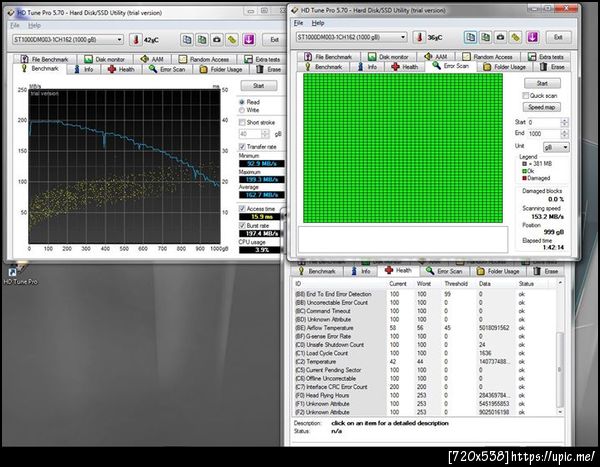
Task: Switch to Error Scan tab in the Health window
Action: (445, 271)
